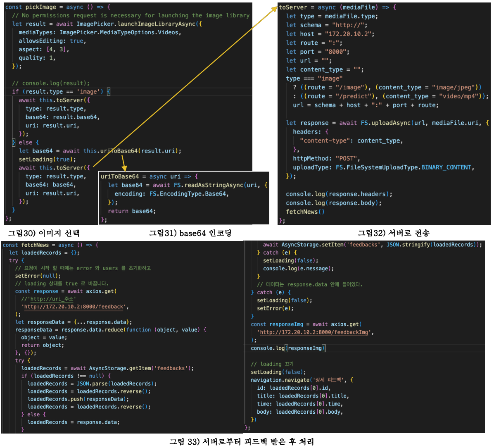Click the 'const pickImage = async' declaration line
The width and height of the screenshot is (494, 448).
(58, 7)
